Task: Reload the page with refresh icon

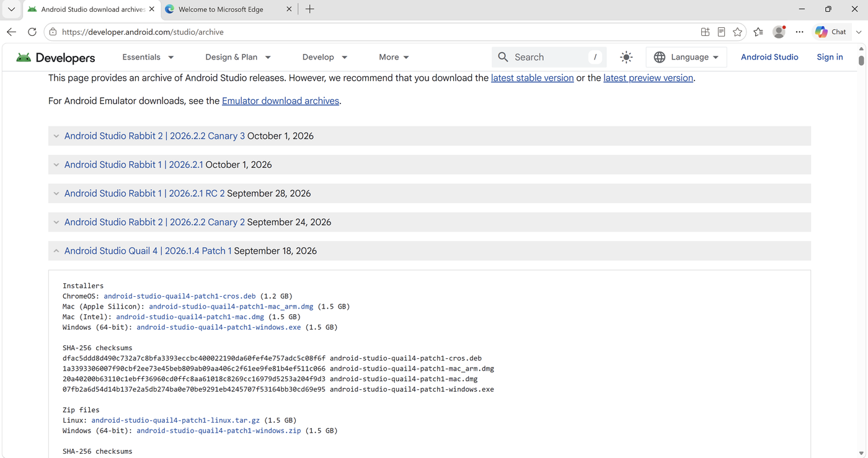Action: point(32,32)
